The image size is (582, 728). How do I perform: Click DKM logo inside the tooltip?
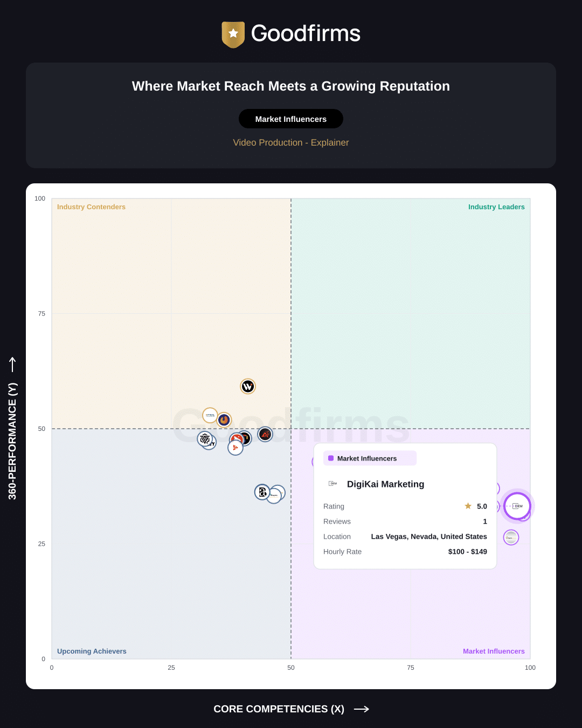[x=333, y=484]
